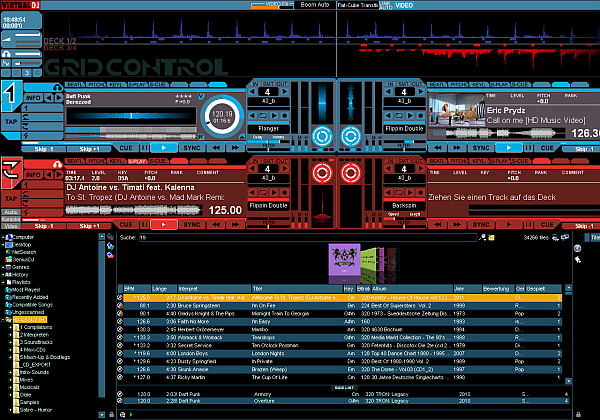
Task: Pause deck 1 track
Action: click(x=144, y=148)
